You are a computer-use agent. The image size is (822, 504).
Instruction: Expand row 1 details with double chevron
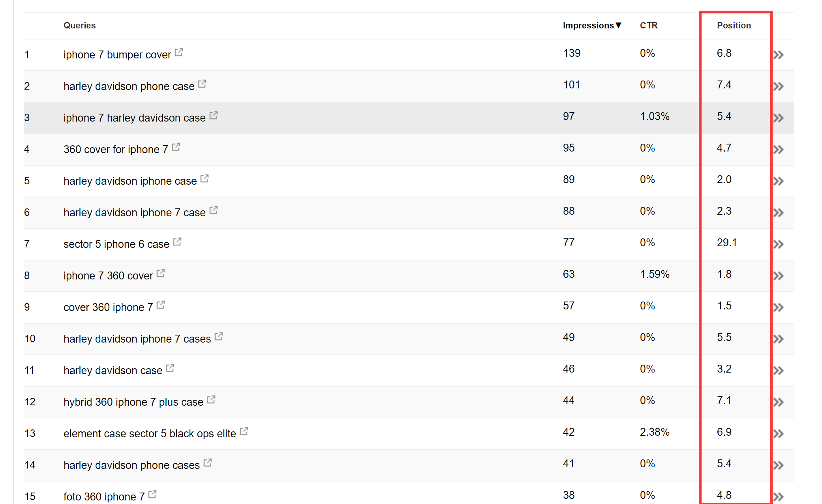click(778, 55)
